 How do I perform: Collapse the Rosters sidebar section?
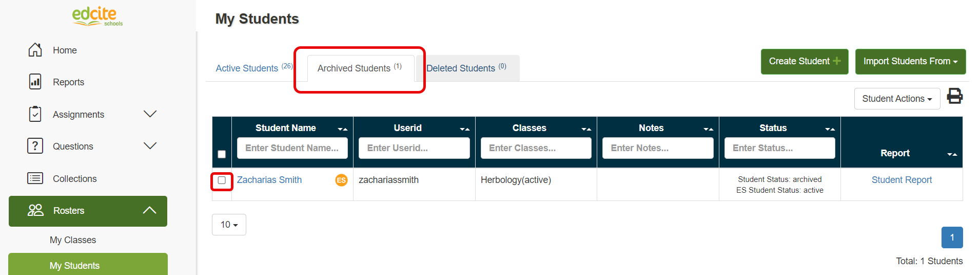point(149,210)
